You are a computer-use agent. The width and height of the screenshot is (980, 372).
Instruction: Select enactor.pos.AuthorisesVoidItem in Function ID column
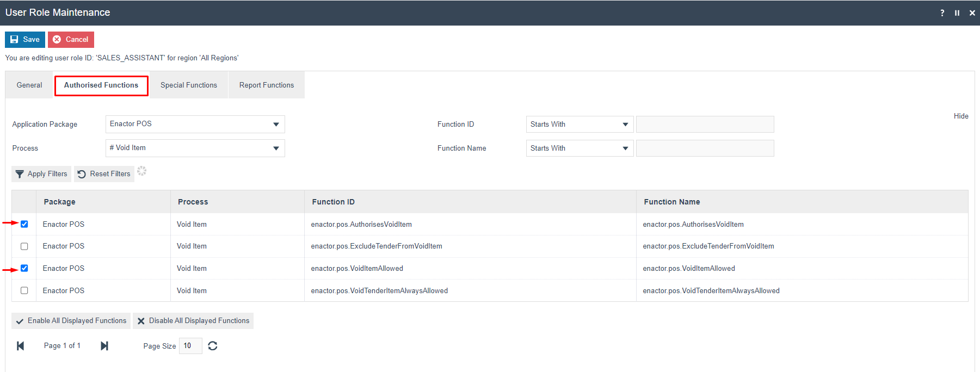(361, 224)
